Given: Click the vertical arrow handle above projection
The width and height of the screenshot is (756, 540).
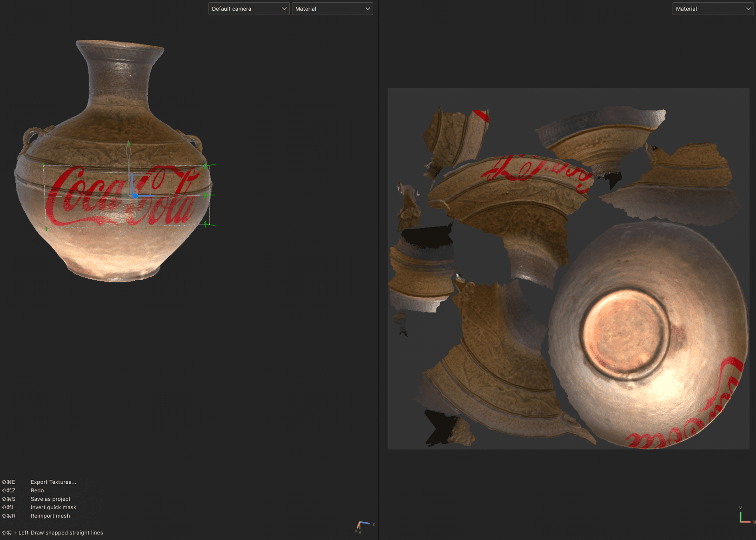Looking at the screenshot, I should [x=128, y=148].
